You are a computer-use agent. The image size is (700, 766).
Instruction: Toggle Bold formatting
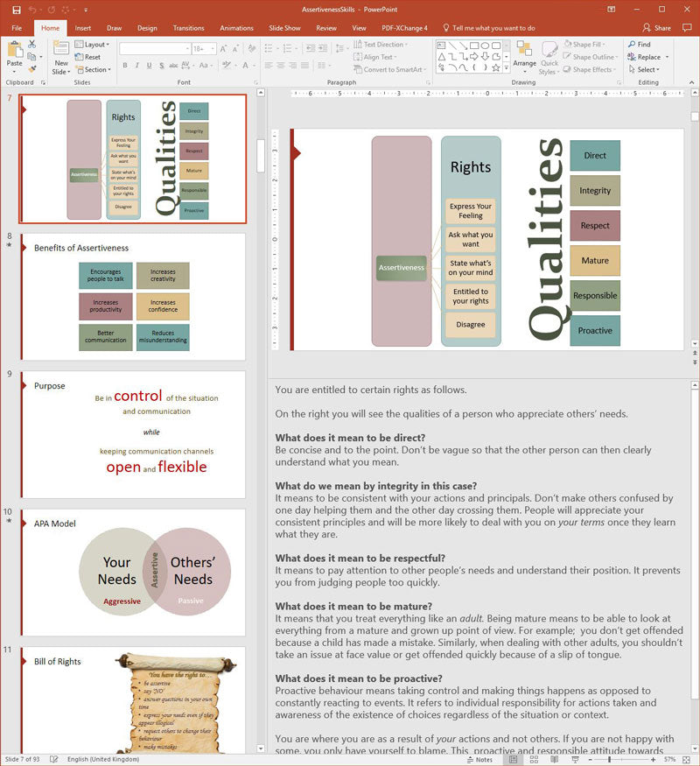125,65
